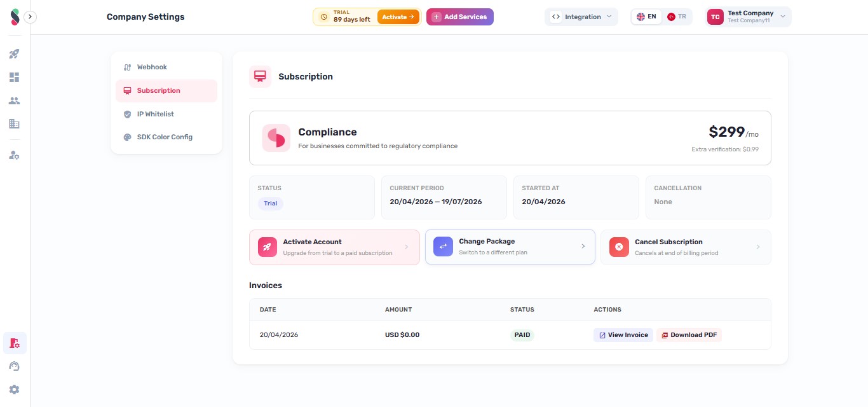The height and width of the screenshot is (407, 868).
Task: Open the Cancel Subscription card
Action: tap(686, 247)
